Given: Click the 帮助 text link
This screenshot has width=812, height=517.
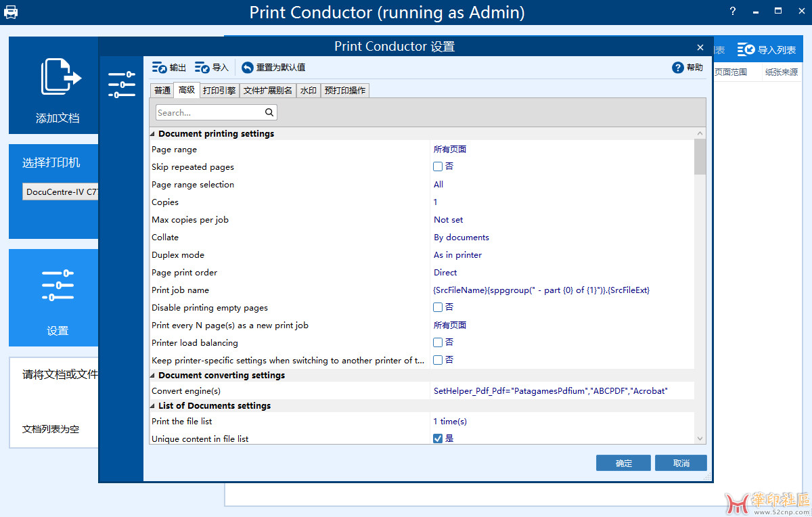Looking at the screenshot, I should (695, 68).
